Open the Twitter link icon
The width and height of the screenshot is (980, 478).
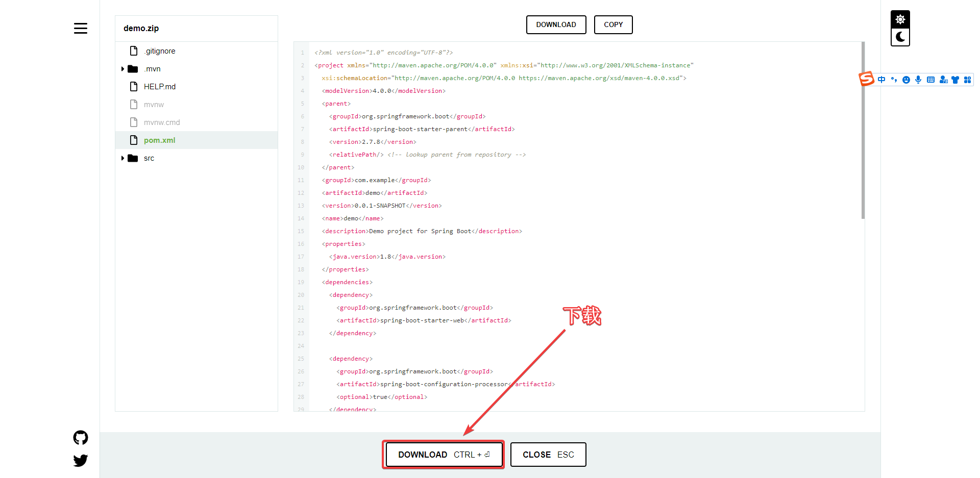(x=81, y=461)
